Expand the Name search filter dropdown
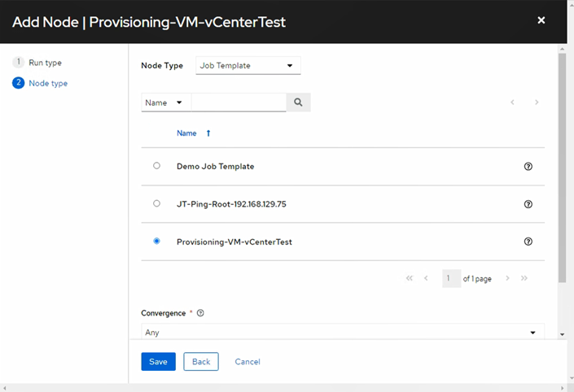Image resolution: width=574 pixels, height=392 pixels. pos(166,102)
